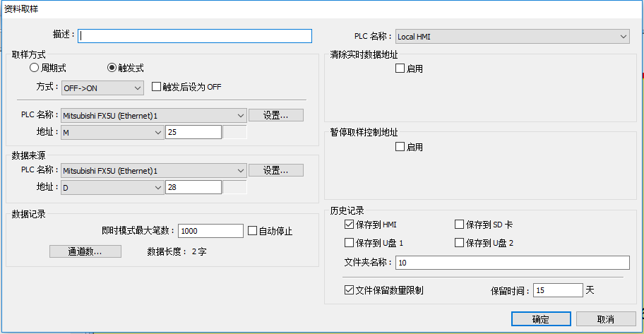Open 取样方式 PLC 名称 dropdown

[153, 114]
